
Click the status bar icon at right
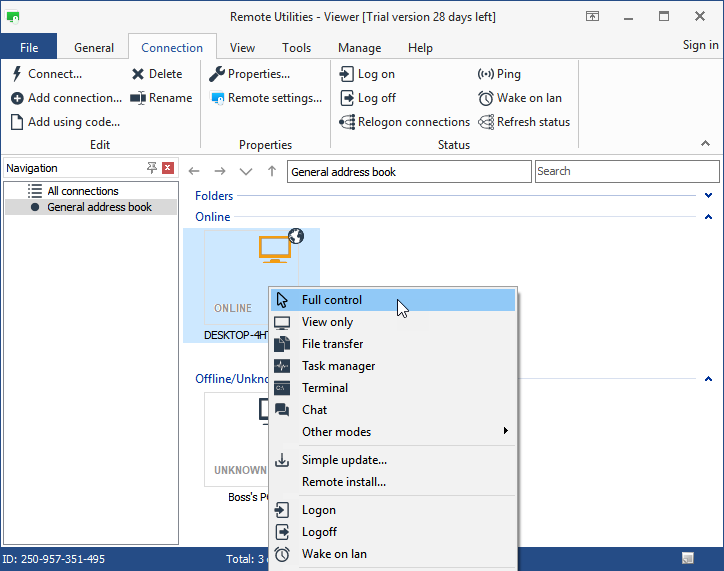click(x=688, y=559)
